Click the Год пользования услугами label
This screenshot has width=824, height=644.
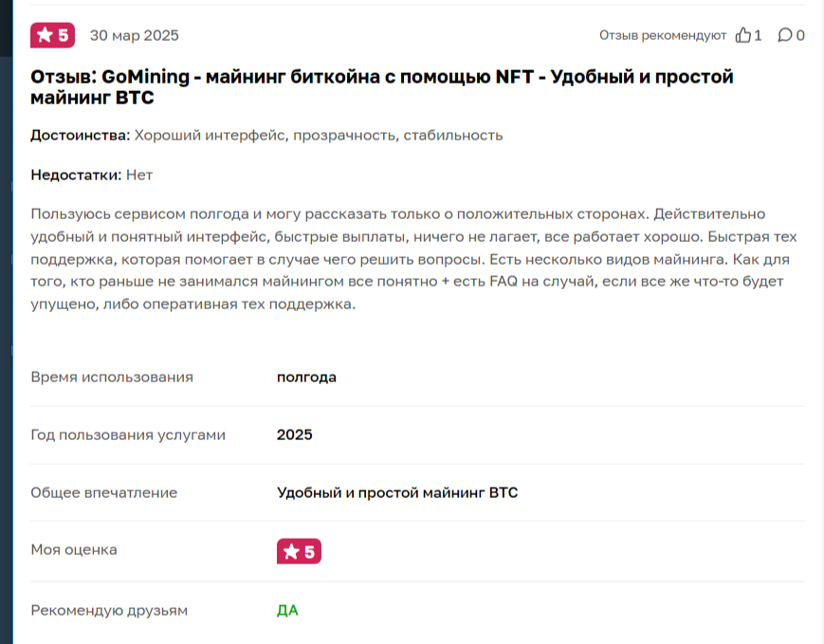[x=128, y=434]
